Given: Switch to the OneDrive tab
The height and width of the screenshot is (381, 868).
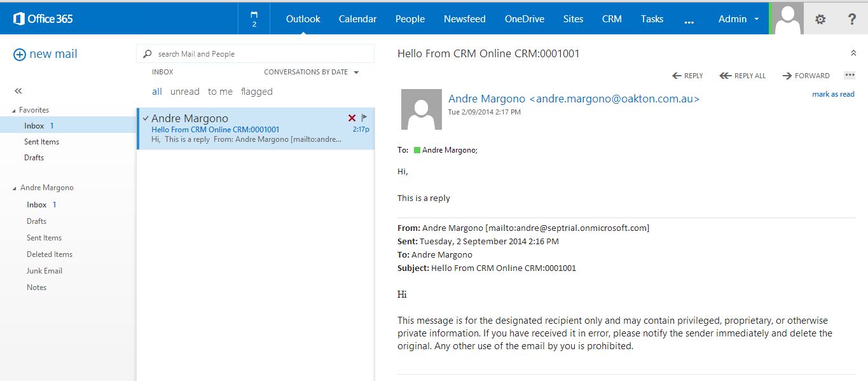Looking at the screenshot, I should [524, 19].
